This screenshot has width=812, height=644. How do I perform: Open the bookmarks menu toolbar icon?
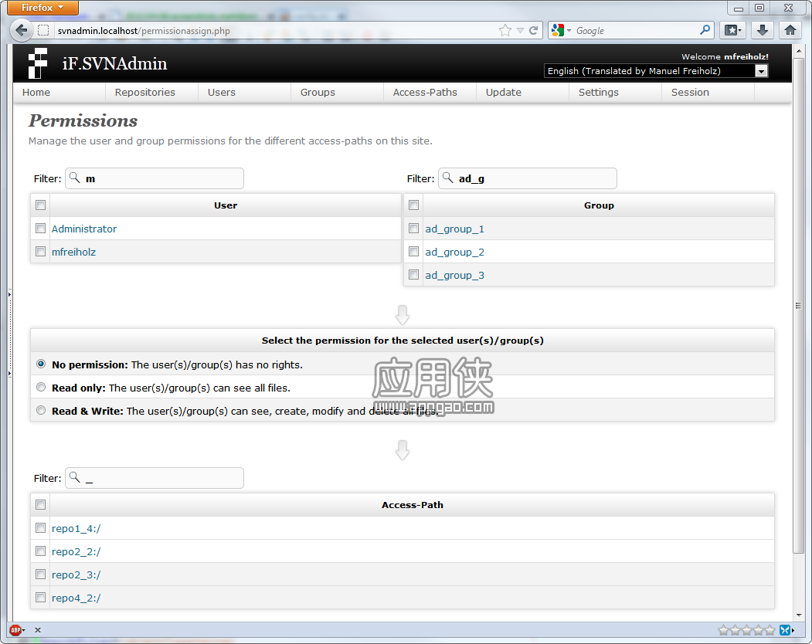pyautogui.click(x=732, y=31)
